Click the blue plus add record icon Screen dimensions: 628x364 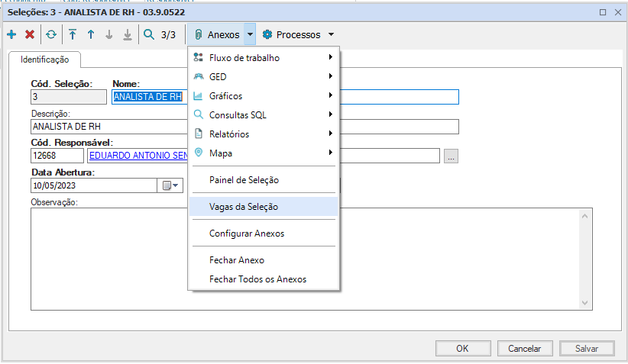(11, 34)
